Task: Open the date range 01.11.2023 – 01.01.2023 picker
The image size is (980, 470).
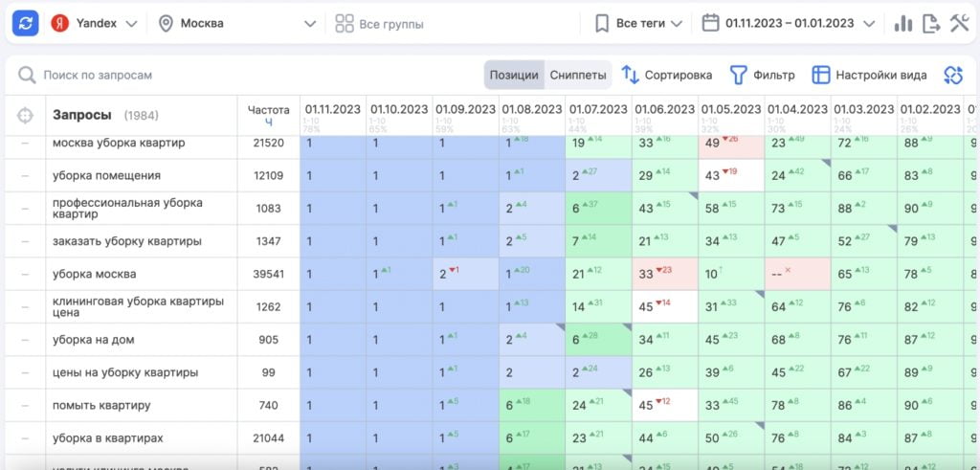Action: [x=789, y=23]
